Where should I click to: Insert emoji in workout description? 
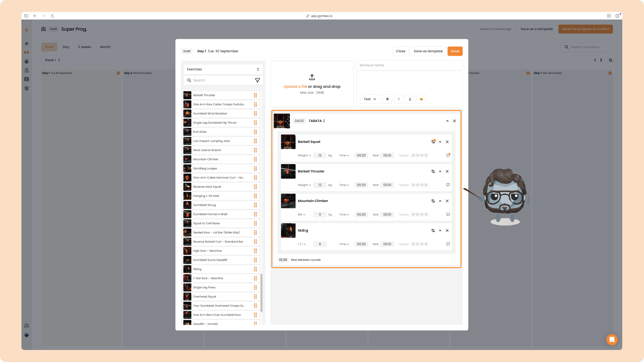coord(421,99)
